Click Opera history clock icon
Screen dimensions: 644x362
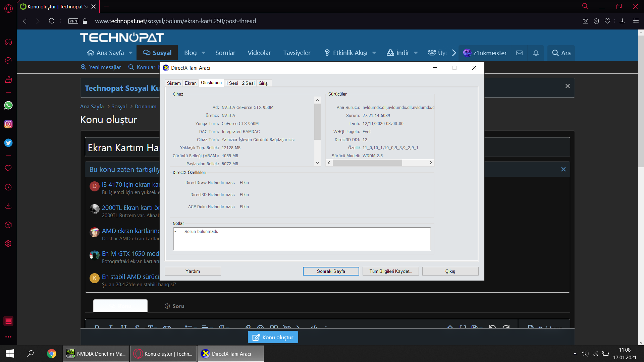point(8,187)
